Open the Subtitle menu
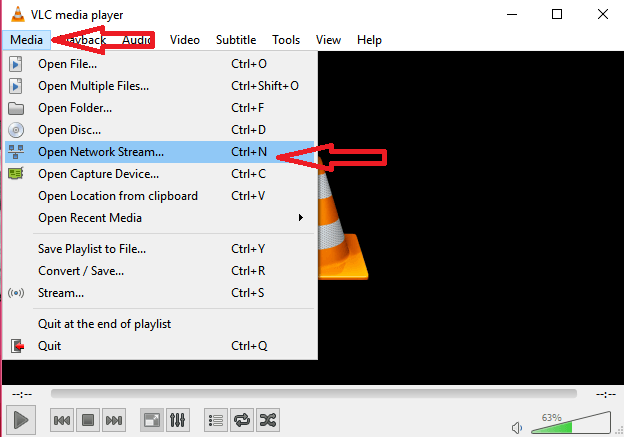624x437 pixels. [x=236, y=40]
